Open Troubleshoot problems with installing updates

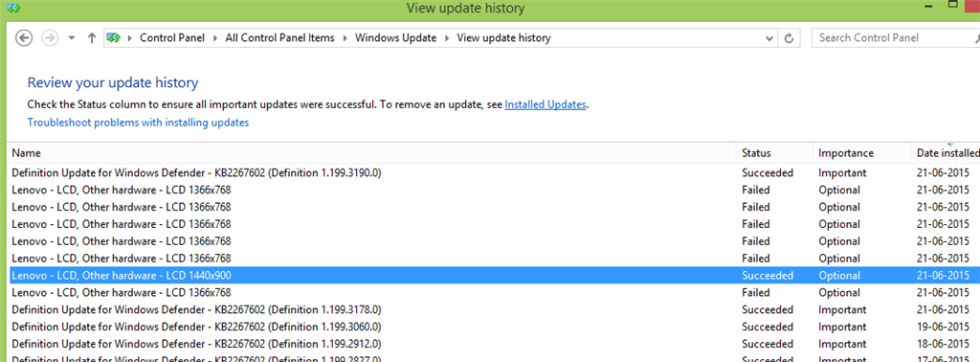[x=138, y=123]
